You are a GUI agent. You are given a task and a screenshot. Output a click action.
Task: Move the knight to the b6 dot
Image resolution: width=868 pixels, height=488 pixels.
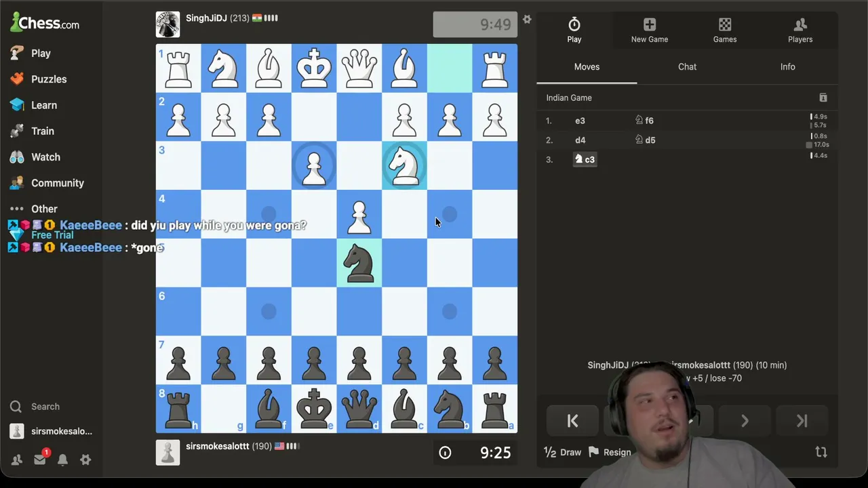[450, 312]
